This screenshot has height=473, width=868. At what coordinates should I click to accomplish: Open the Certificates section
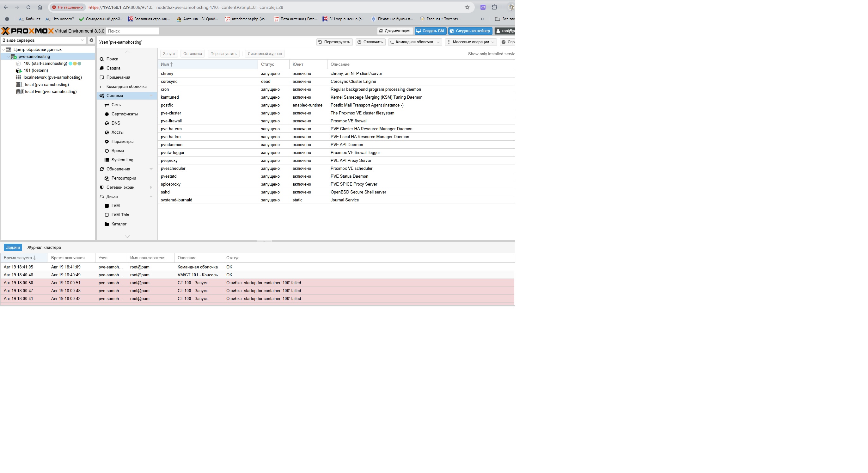coord(124,114)
